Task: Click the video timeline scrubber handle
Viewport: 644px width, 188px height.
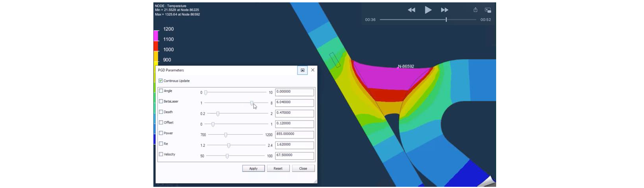Action: pyautogui.click(x=446, y=20)
